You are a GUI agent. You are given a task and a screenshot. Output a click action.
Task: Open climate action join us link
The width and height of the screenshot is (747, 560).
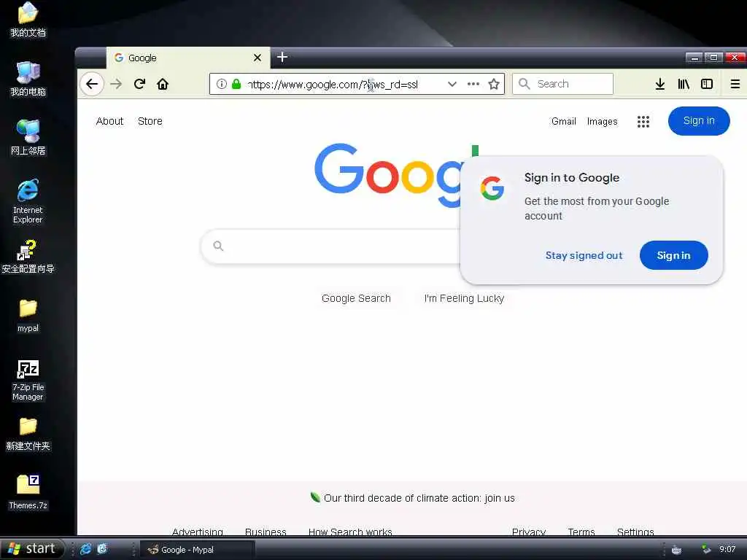coord(419,498)
